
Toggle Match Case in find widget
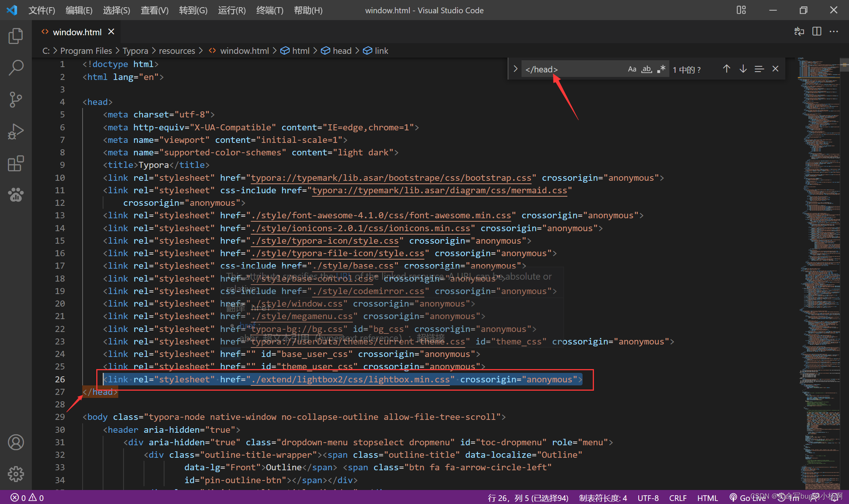click(632, 69)
